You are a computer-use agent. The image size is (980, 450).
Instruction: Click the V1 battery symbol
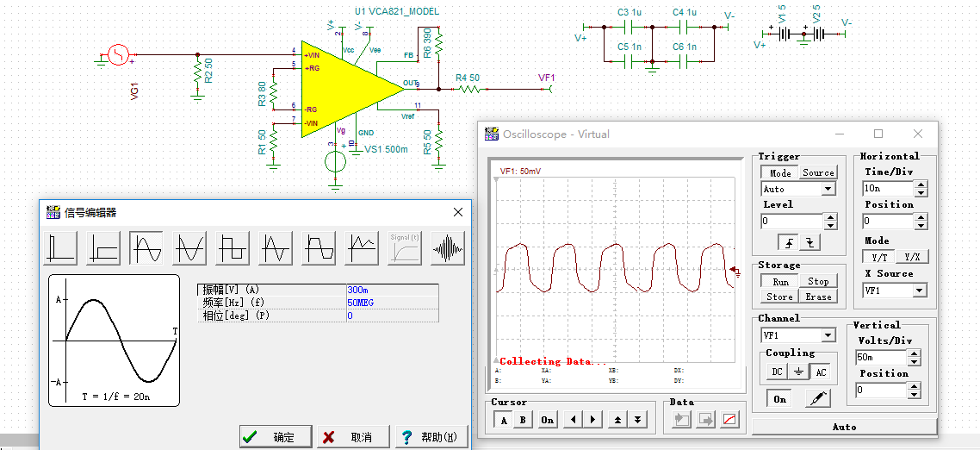point(784,34)
